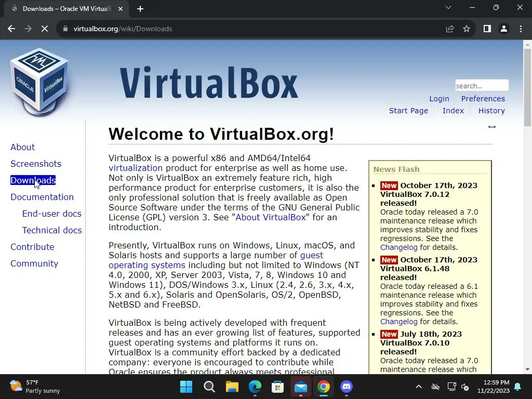Click the page scrollbar down arrow
This screenshot has height=399, width=532.
(x=527, y=369)
